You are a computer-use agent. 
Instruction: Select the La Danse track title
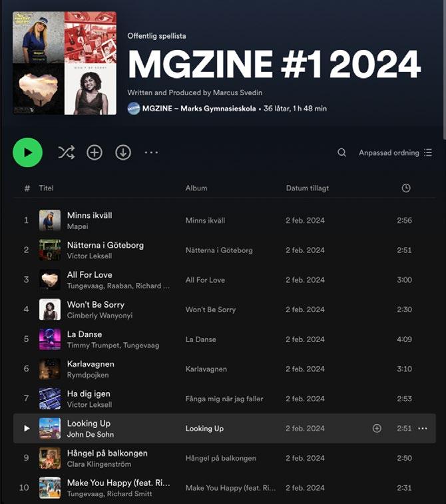tap(85, 334)
